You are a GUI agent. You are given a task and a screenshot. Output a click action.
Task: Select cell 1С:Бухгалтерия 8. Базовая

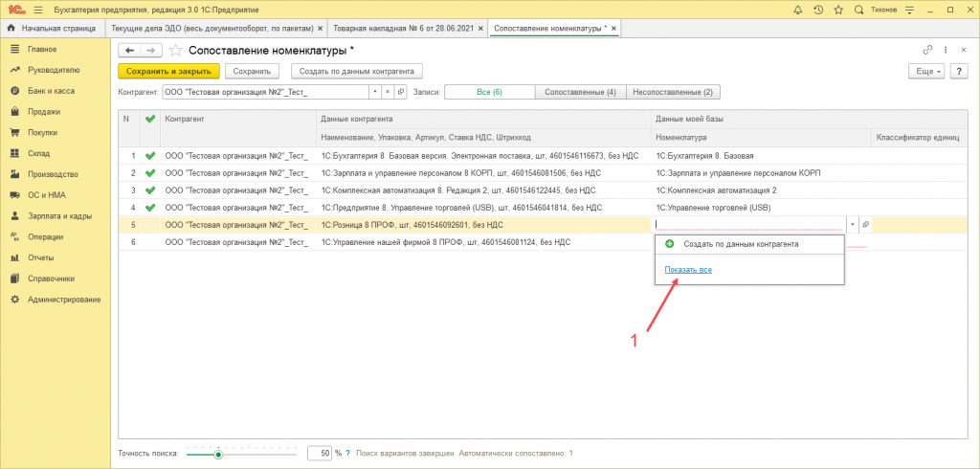[761, 156]
